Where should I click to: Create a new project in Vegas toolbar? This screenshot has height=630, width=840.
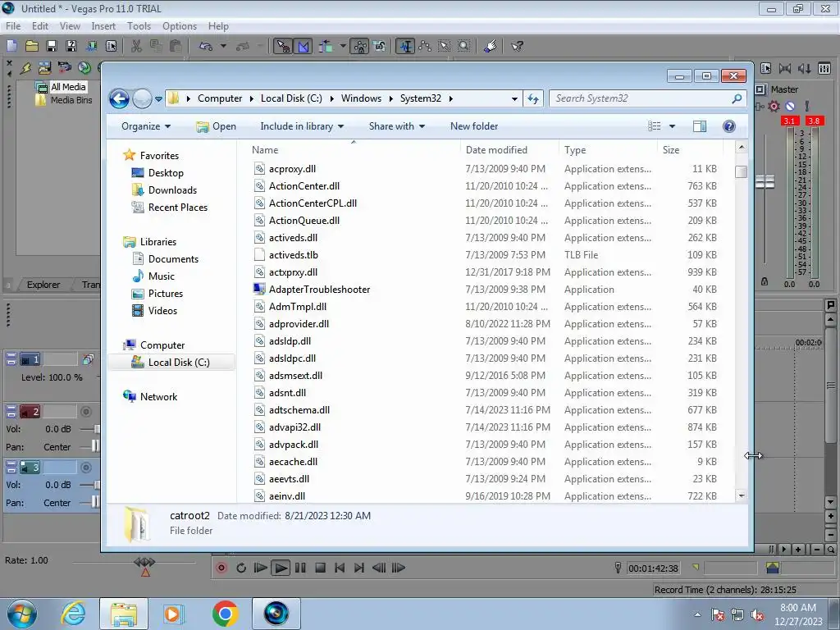pyautogui.click(x=11, y=46)
